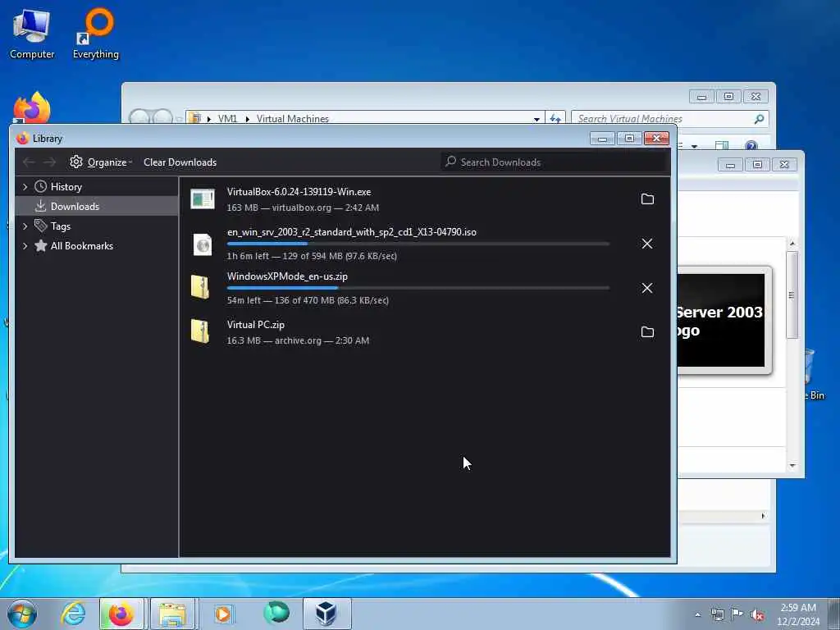Open the Computer desktop icon
The image size is (840, 630).
tap(32, 34)
